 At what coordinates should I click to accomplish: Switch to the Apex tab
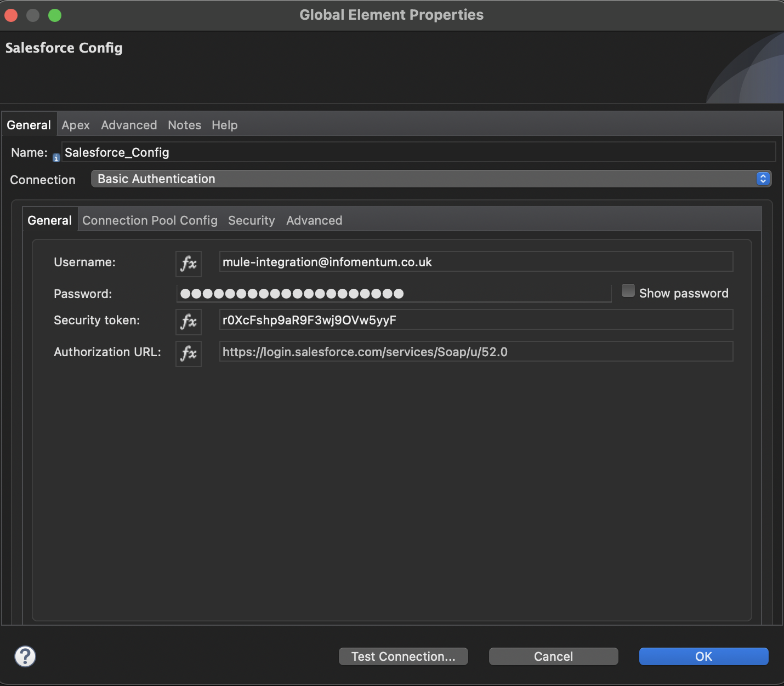click(76, 125)
